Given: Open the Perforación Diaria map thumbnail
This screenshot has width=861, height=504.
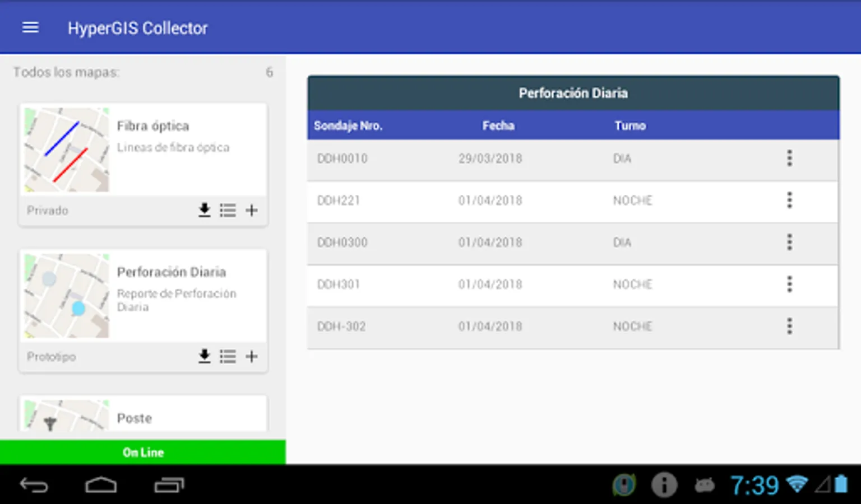Looking at the screenshot, I should coord(67,296).
